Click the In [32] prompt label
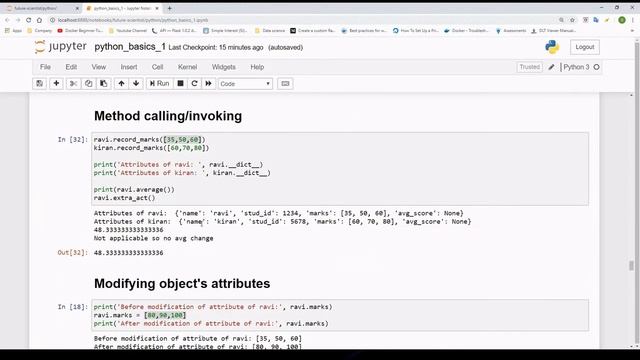Viewport: 640px width, 360px height. pos(73,140)
